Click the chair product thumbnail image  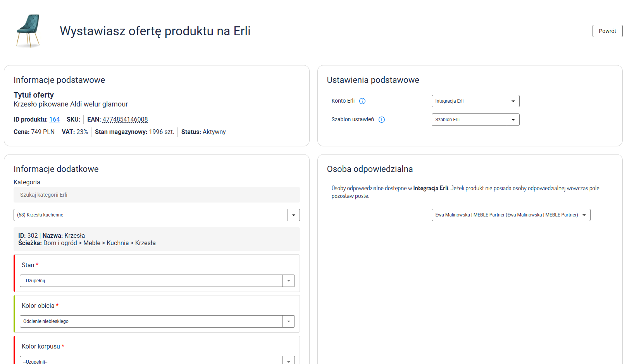coord(28,31)
